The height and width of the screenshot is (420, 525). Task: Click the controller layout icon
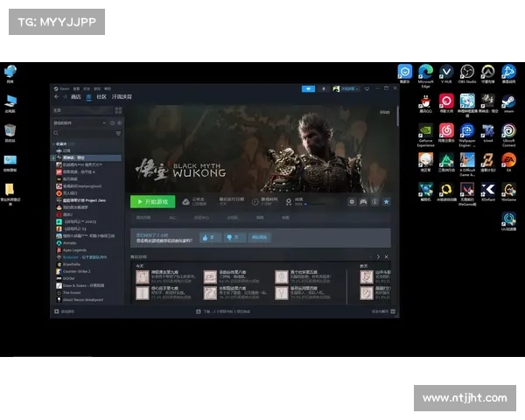click(x=363, y=201)
